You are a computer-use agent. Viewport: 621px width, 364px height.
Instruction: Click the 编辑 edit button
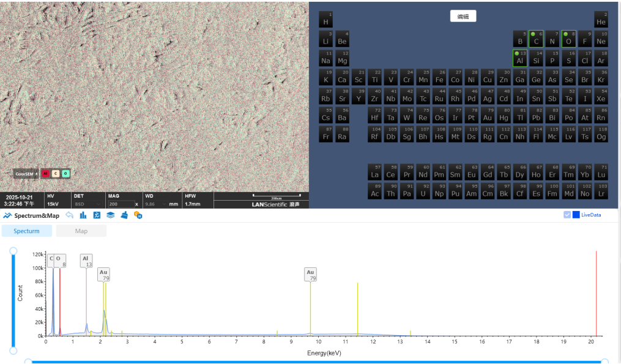(x=463, y=17)
